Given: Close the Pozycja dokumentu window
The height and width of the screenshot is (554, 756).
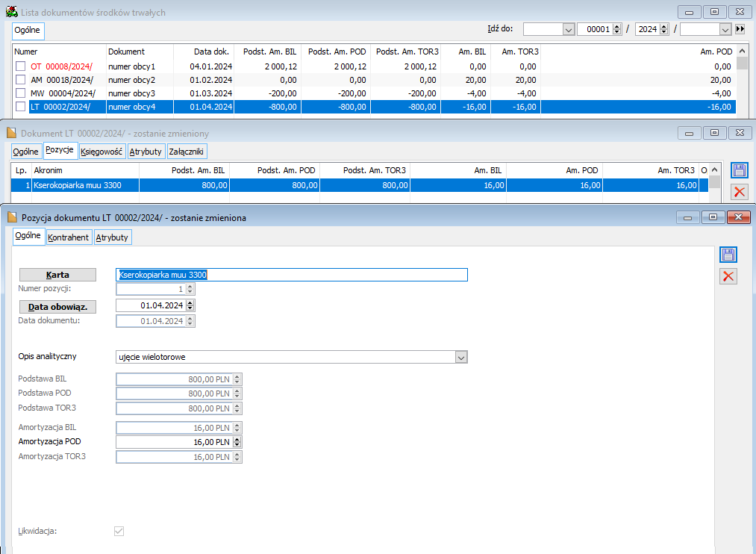Looking at the screenshot, I should pyautogui.click(x=738, y=217).
